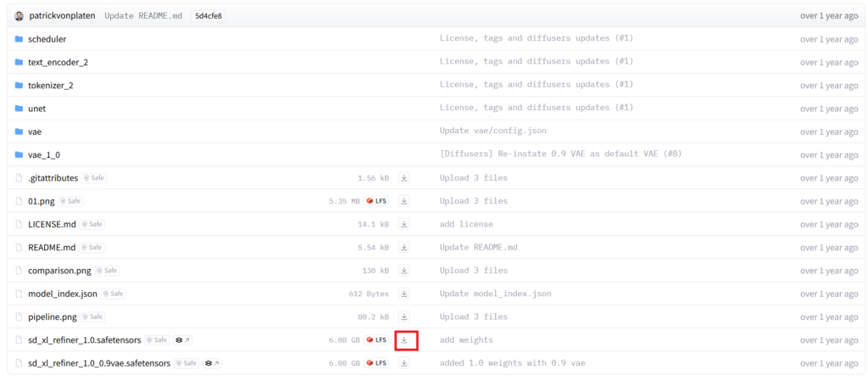Open the scheduler folder
The height and width of the screenshot is (381, 868).
coord(47,39)
